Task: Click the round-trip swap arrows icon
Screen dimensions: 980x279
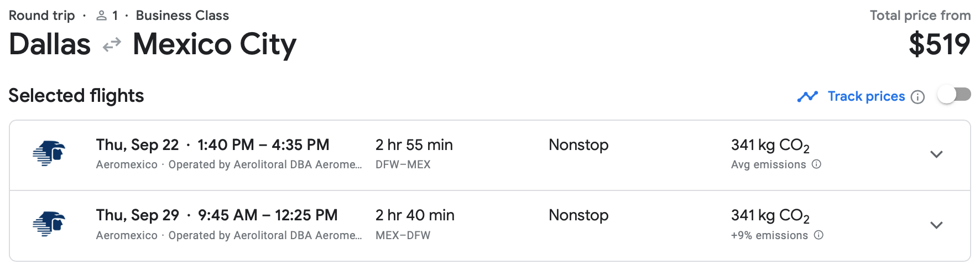Action: point(112,45)
